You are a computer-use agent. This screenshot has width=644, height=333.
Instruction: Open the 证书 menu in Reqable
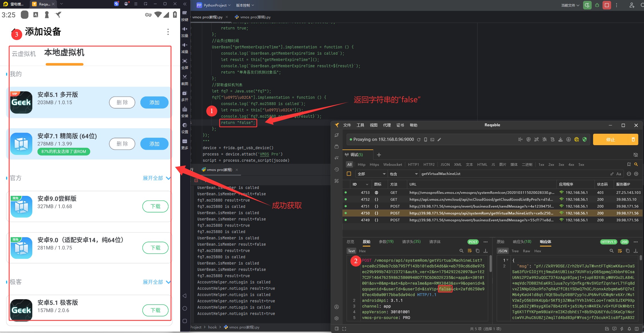coord(400,125)
